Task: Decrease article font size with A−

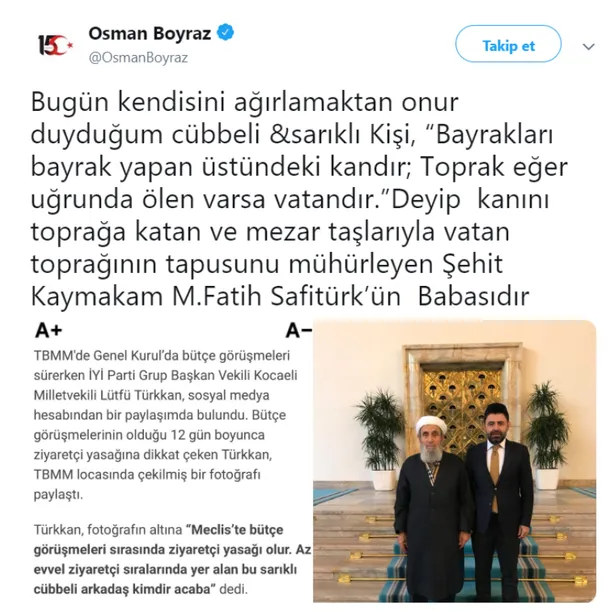Action: click(299, 330)
